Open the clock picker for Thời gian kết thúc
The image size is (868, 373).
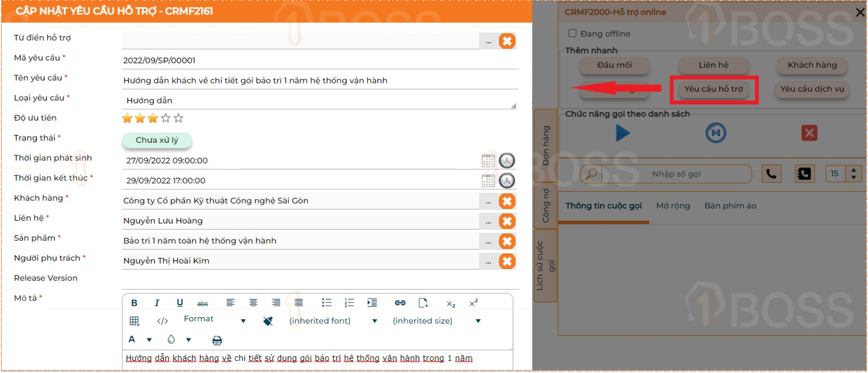point(507,180)
